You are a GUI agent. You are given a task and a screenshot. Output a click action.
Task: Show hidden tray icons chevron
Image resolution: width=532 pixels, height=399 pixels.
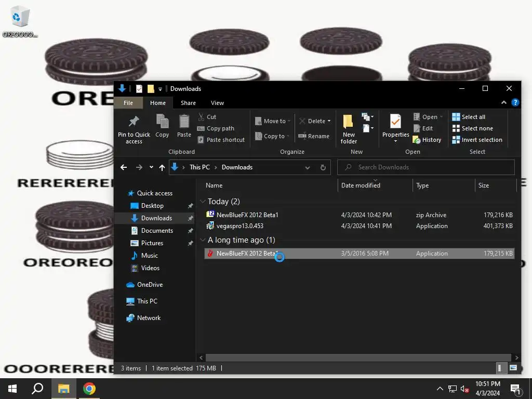(440, 389)
